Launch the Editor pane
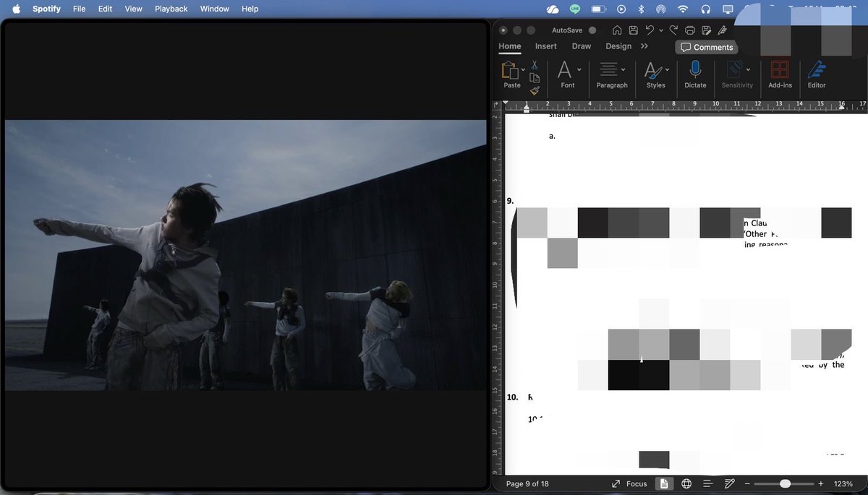The width and height of the screenshot is (868, 495). 817,75
